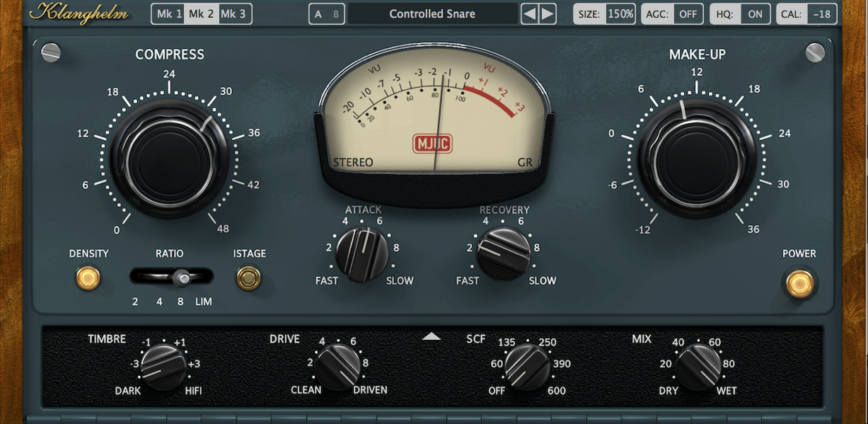
Task: Select the Mk 2 compressor model
Action: click(x=202, y=14)
